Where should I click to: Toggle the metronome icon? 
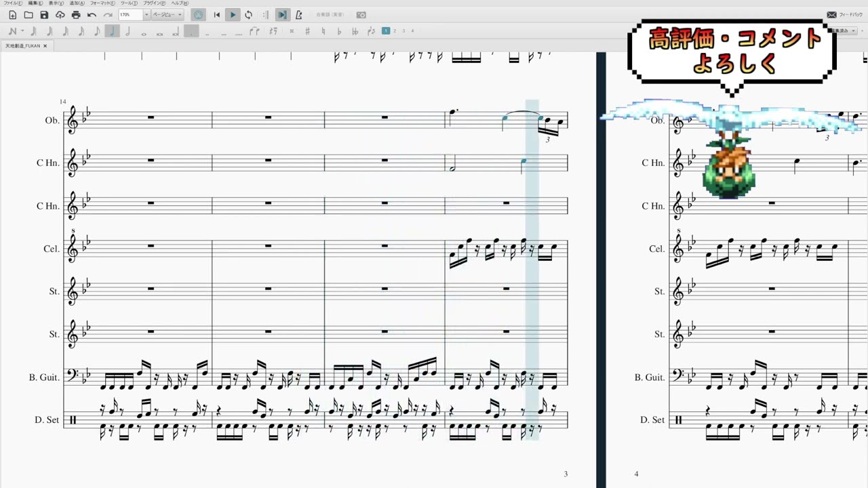[x=298, y=15]
